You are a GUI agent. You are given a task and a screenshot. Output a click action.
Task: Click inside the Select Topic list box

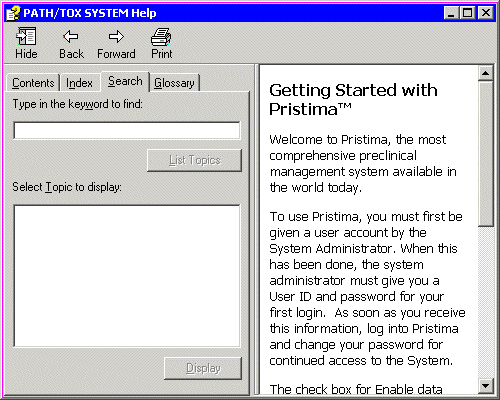pyautogui.click(x=127, y=276)
